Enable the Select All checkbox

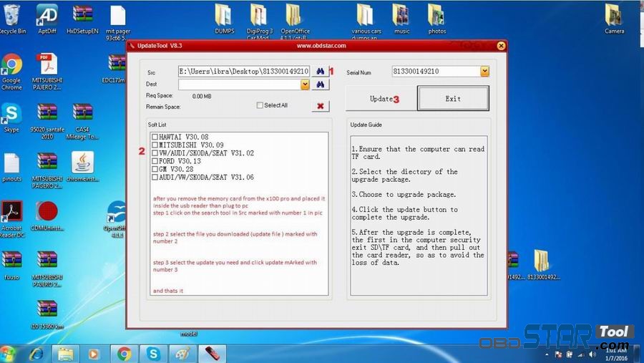[x=260, y=105]
